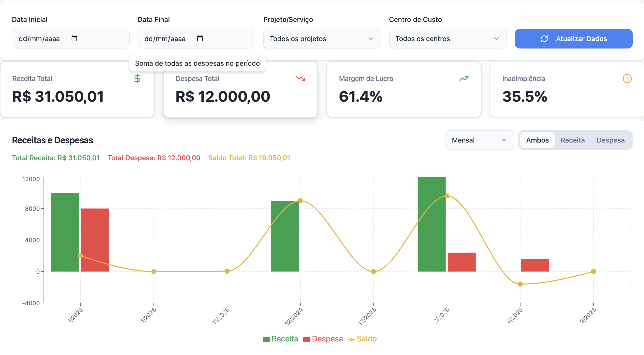This screenshot has height=355, width=644.
Task: Click the green upward trend icon on Margem de Lucro
Action: pyautogui.click(x=464, y=78)
